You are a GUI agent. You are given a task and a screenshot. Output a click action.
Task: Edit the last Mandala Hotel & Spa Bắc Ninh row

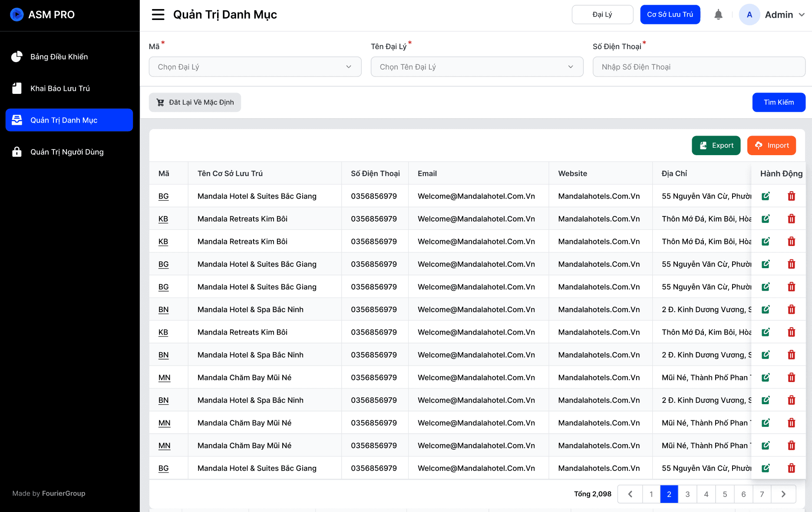click(766, 400)
